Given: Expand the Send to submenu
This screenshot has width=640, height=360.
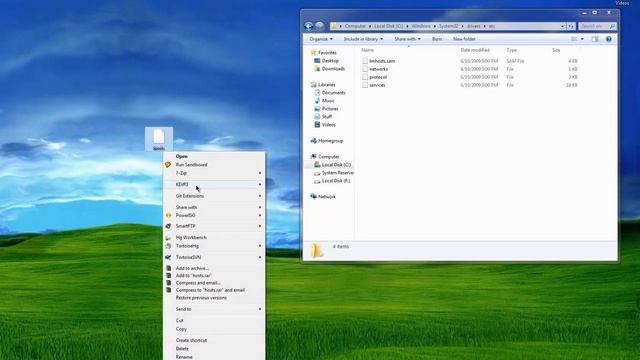Looking at the screenshot, I should point(214,309).
